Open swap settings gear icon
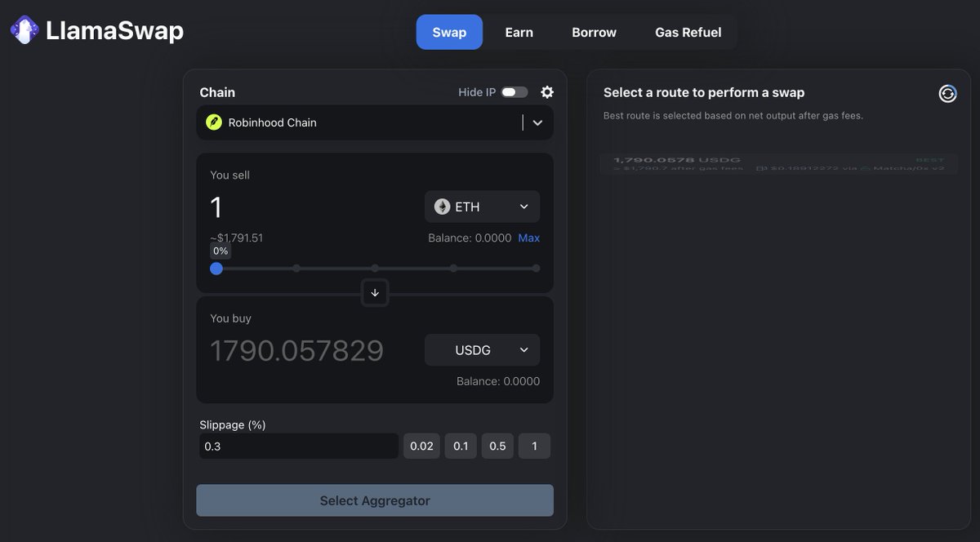The height and width of the screenshot is (542, 980). point(547,92)
